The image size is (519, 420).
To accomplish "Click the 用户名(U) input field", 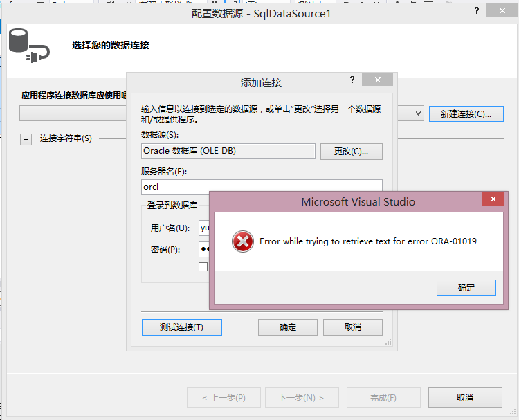I will click(204, 228).
